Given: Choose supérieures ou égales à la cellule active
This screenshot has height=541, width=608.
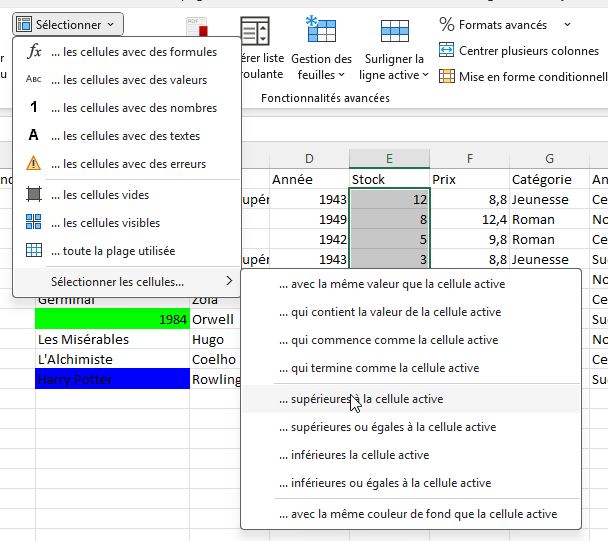Looking at the screenshot, I should pos(411,427).
